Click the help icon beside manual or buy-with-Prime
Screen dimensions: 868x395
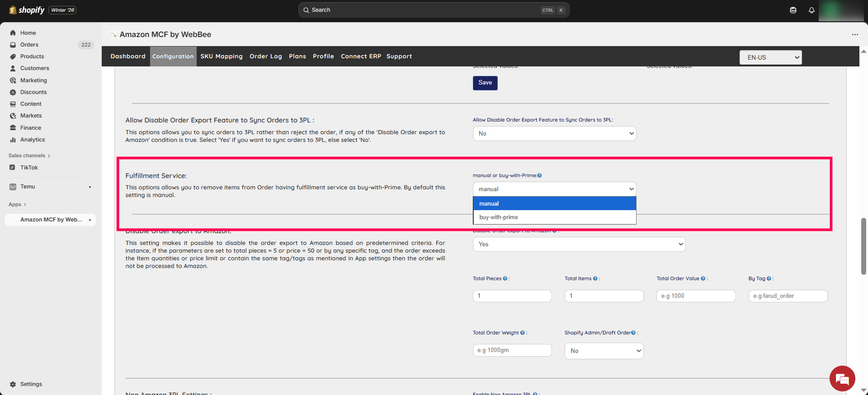tap(539, 175)
